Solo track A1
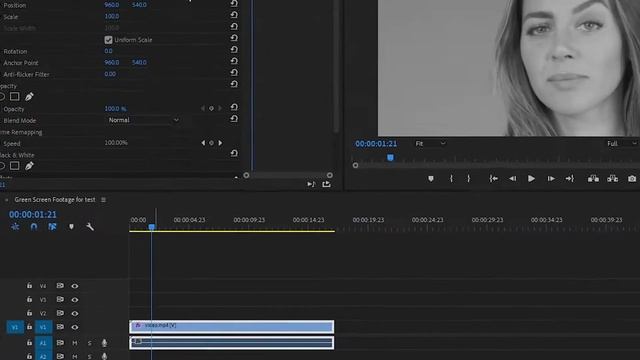640x360 pixels. [x=89, y=343]
